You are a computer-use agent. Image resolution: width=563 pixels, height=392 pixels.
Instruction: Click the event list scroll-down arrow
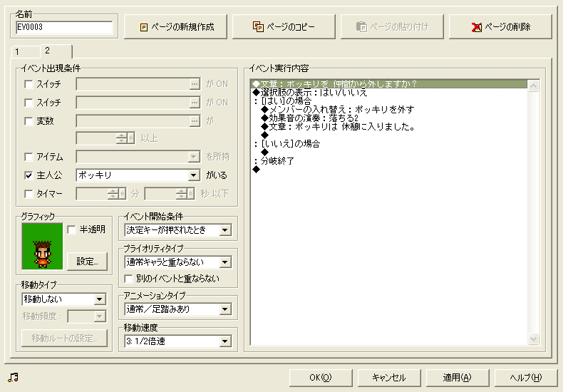[533, 339]
